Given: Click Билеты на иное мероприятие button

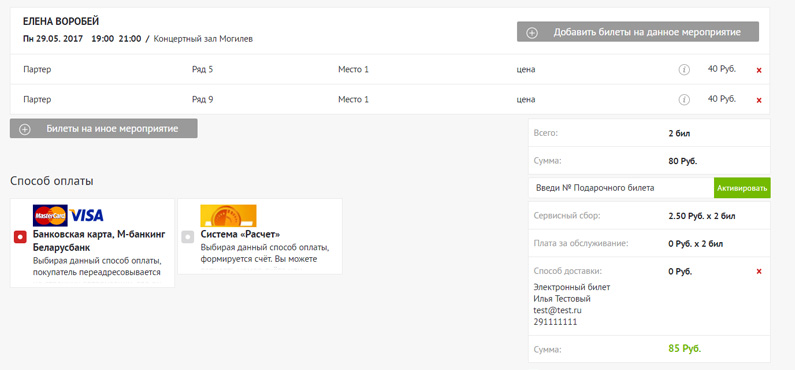Looking at the screenshot, I should (x=103, y=129).
